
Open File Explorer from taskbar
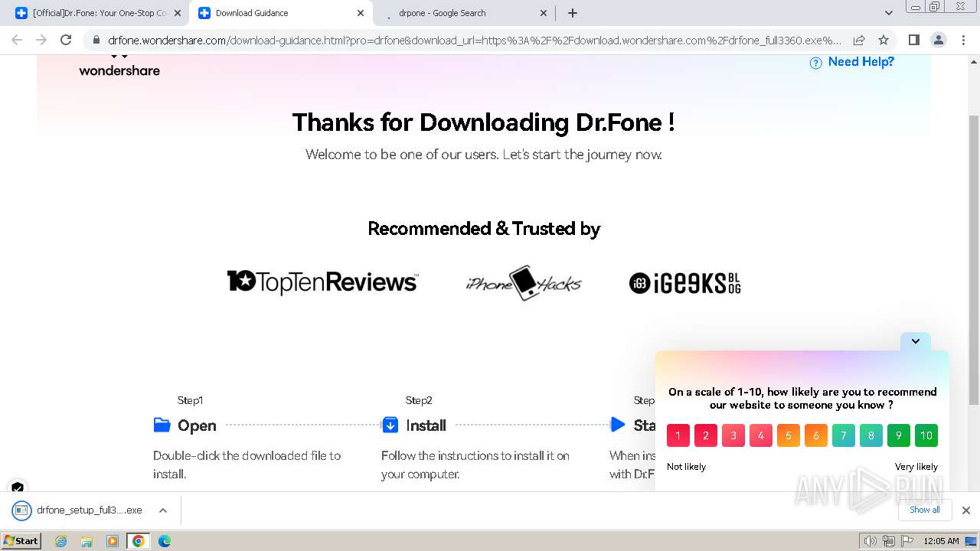(x=87, y=541)
